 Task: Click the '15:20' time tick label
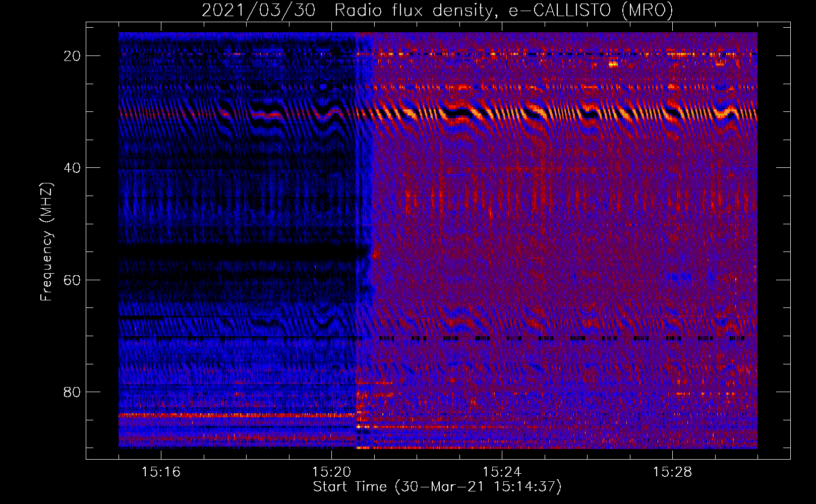coord(331,472)
